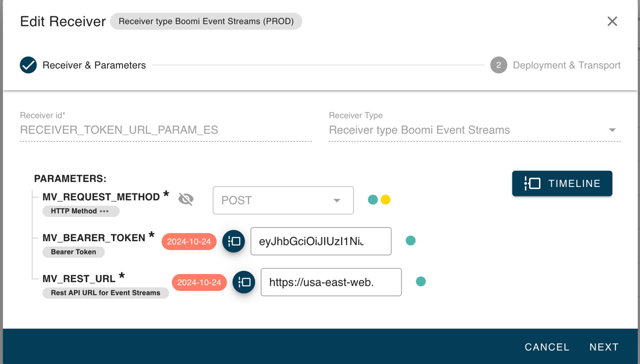Click the 2024-10-24 badge beside MV_REST_URL
640x364 pixels.
[x=200, y=282]
